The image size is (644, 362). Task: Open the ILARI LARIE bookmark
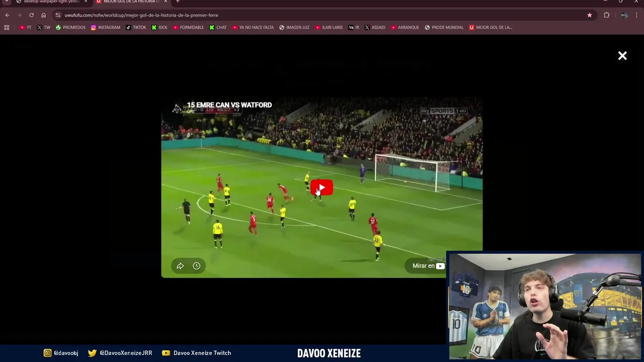point(329,28)
